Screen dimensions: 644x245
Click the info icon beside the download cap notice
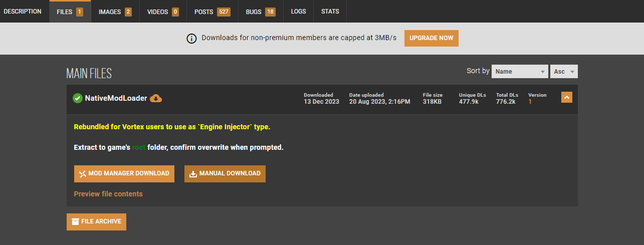pyautogui.click(x=191, y=39)
